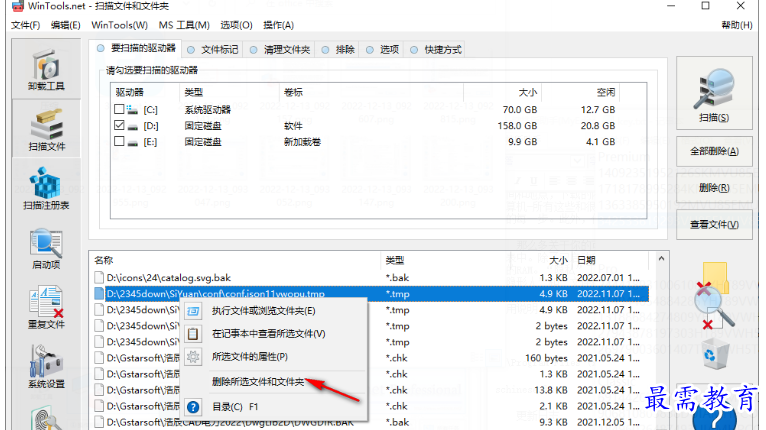
Task: Sort results by 日期 column header
Action: [611, 260]
